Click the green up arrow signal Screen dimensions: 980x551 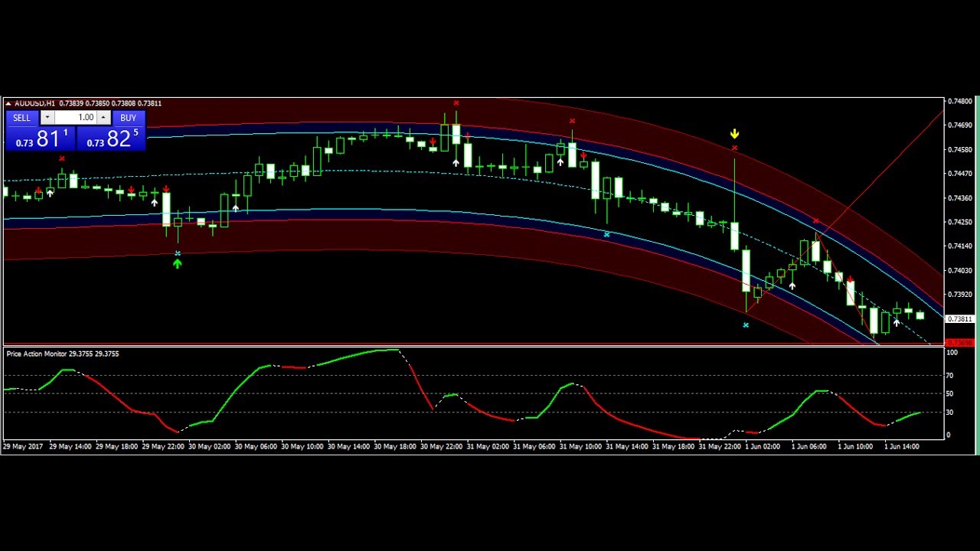tap(178, 263)
